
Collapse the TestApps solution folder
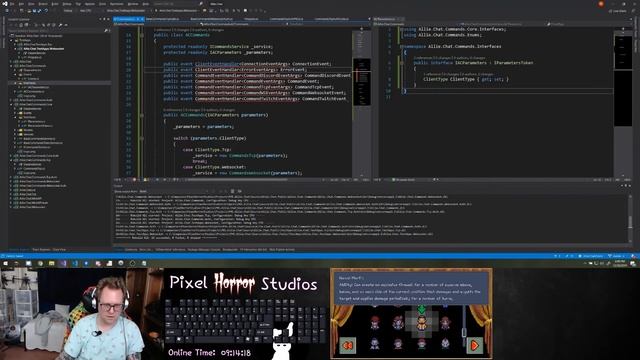(11, 40)
